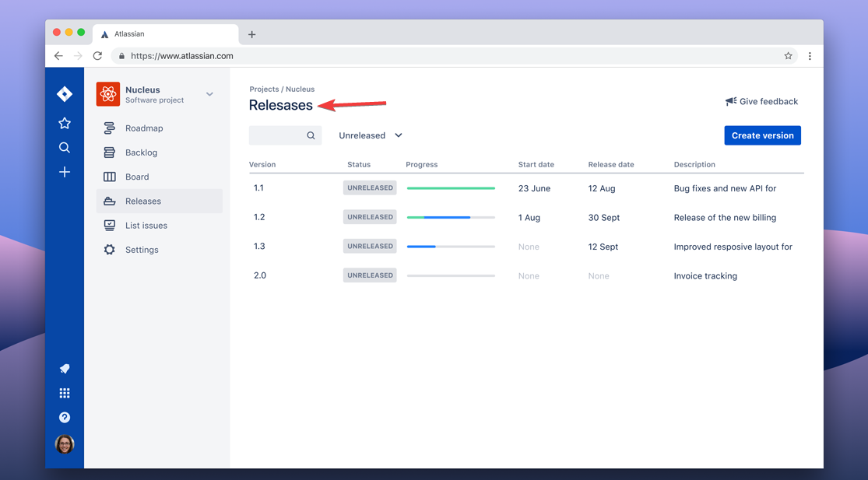Open the Unreleased status filter dropdown
This screenshot has height=480, width=868.
[x=370, y=135]
